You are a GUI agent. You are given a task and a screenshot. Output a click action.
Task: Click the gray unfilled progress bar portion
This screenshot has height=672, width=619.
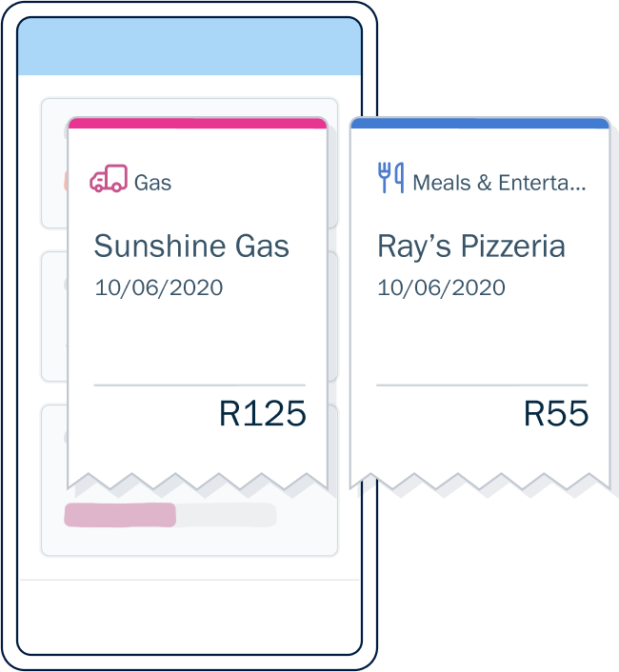pos(227,515)
